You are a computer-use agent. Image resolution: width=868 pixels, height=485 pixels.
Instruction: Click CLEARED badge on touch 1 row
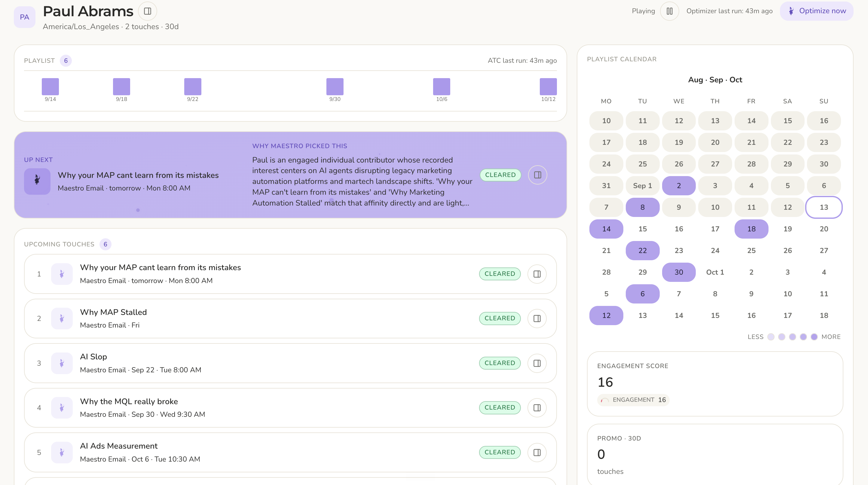(500, 274)
